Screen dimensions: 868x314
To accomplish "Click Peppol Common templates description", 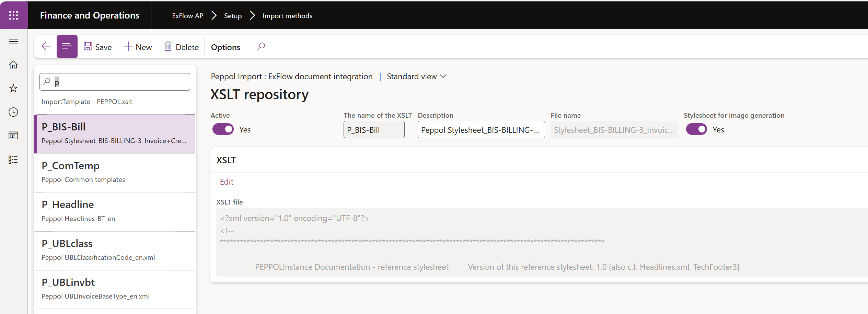I will (x=83, y=179).
